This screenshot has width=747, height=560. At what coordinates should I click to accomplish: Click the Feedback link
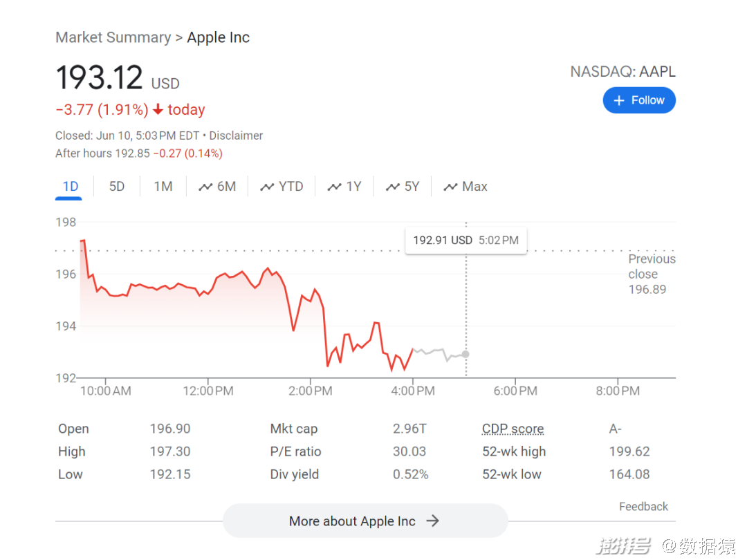coord(643,507)
